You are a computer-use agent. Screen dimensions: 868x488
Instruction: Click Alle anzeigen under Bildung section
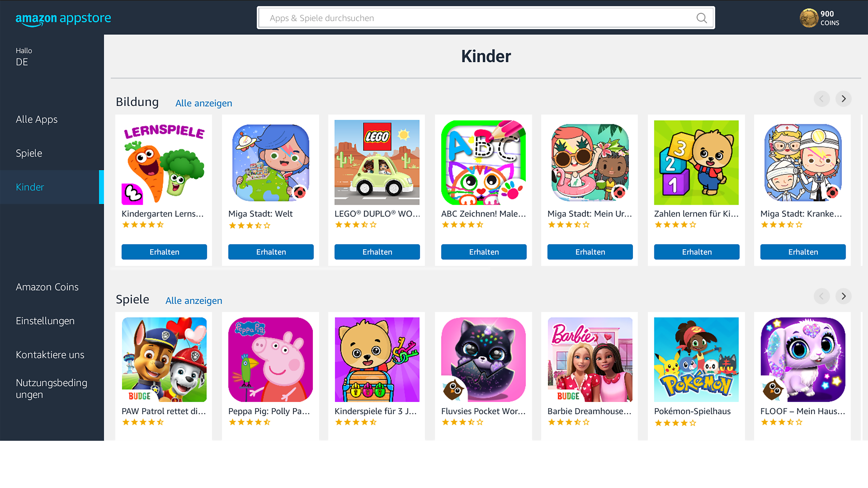click(204, 103)
